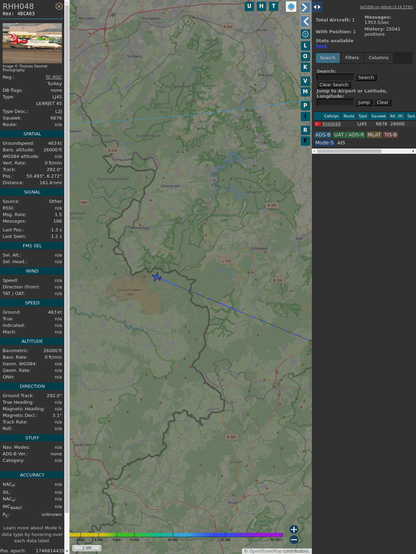Zoom in with the plus button
This screenshot has height=554, width=416.
[294, 529]
